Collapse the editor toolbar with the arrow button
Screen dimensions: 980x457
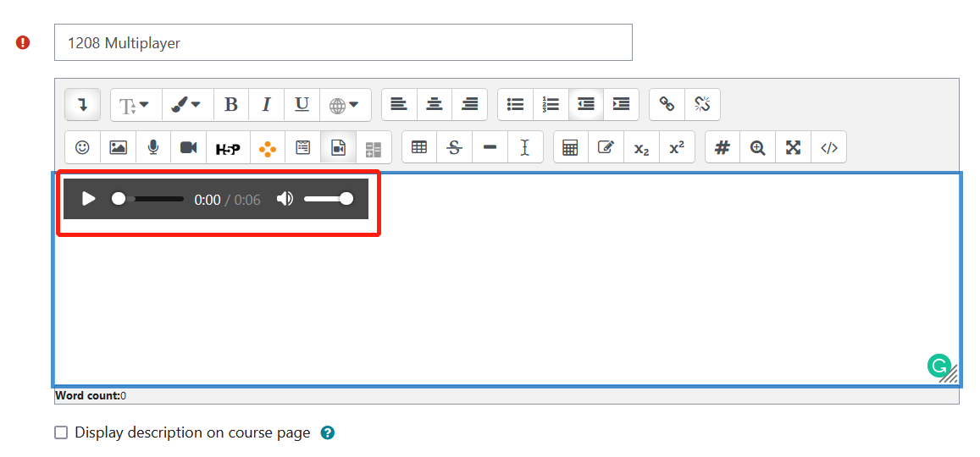[82, 105]
